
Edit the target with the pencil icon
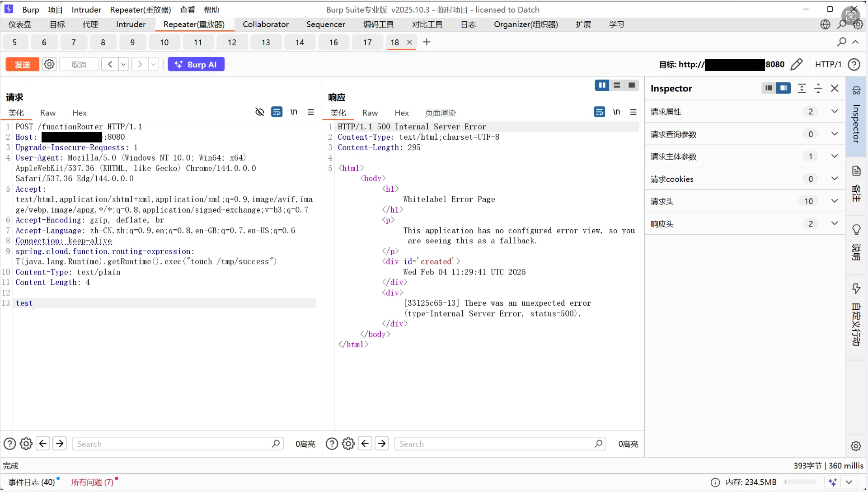coord(797,64)
